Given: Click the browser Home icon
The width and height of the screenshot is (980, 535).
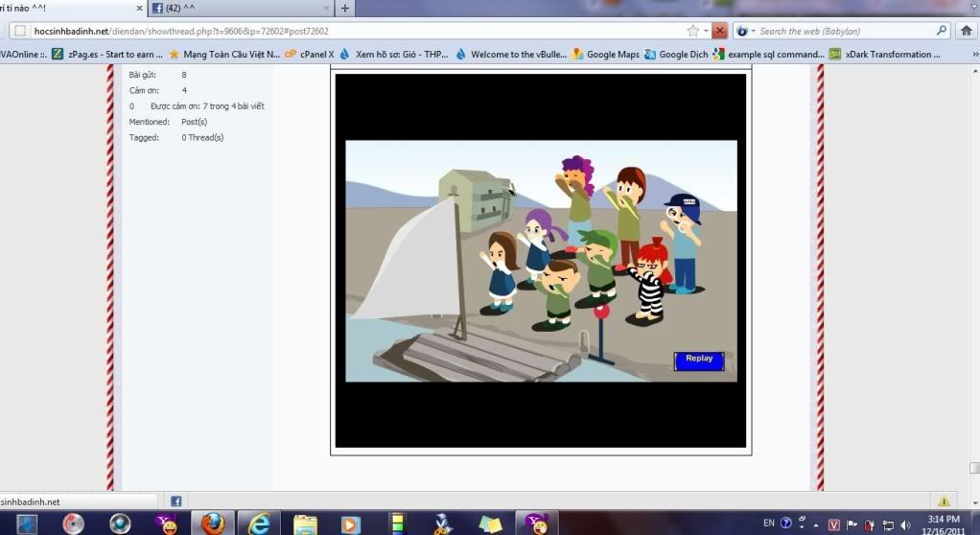Looking at the screenshot, I should (x=966, y=31).
